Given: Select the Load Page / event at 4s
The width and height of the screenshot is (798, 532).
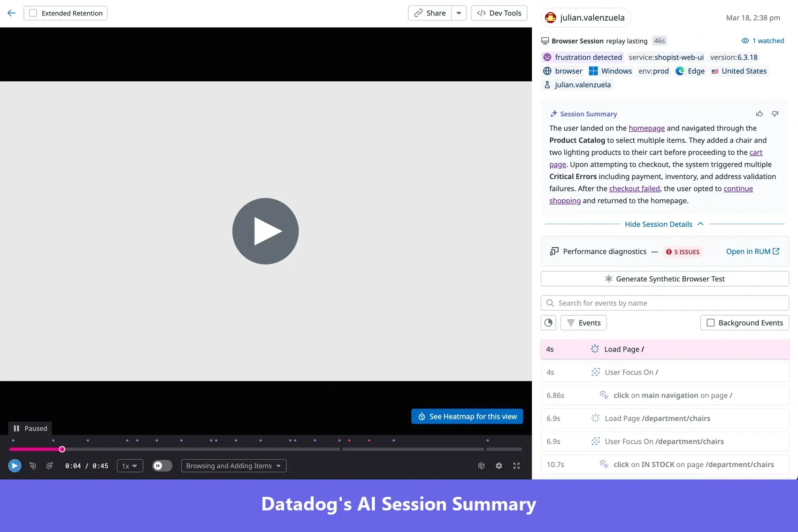Looking at the screenshot, I should pyautogui.click(x=665, y=350).
